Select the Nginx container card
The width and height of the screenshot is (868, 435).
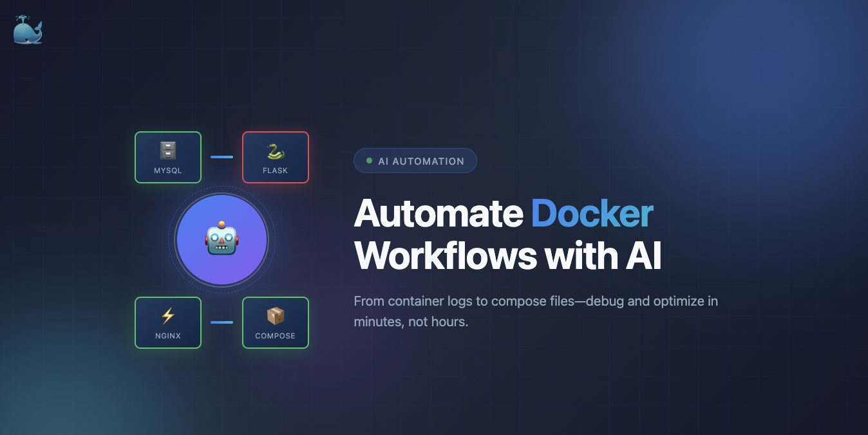[x=168, y=323]
